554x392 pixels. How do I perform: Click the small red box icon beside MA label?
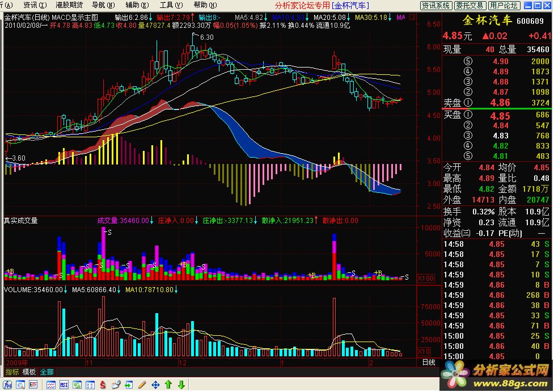[x=412, y=17]
